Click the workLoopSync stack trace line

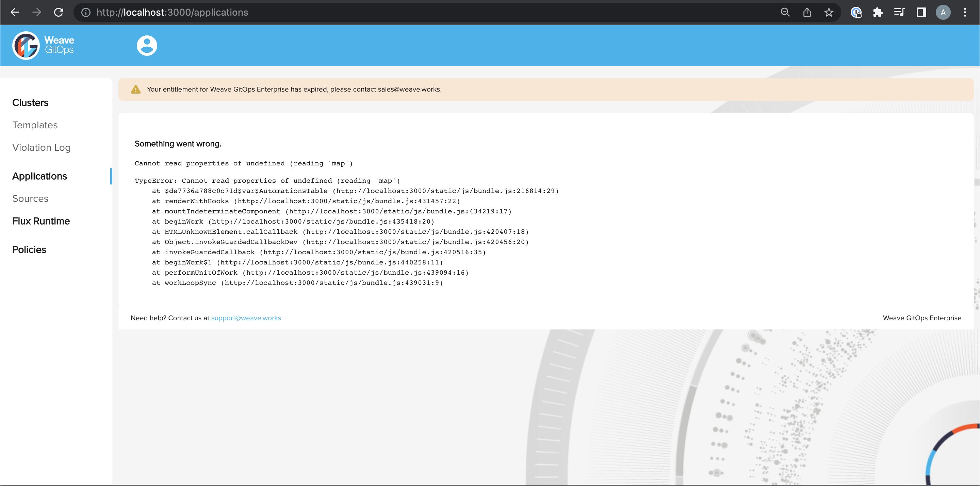pyautogui.click(x=297, y=283)
